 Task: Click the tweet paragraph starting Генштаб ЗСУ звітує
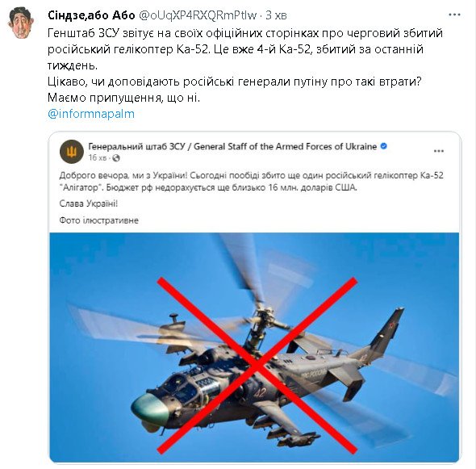click(245, 49)
